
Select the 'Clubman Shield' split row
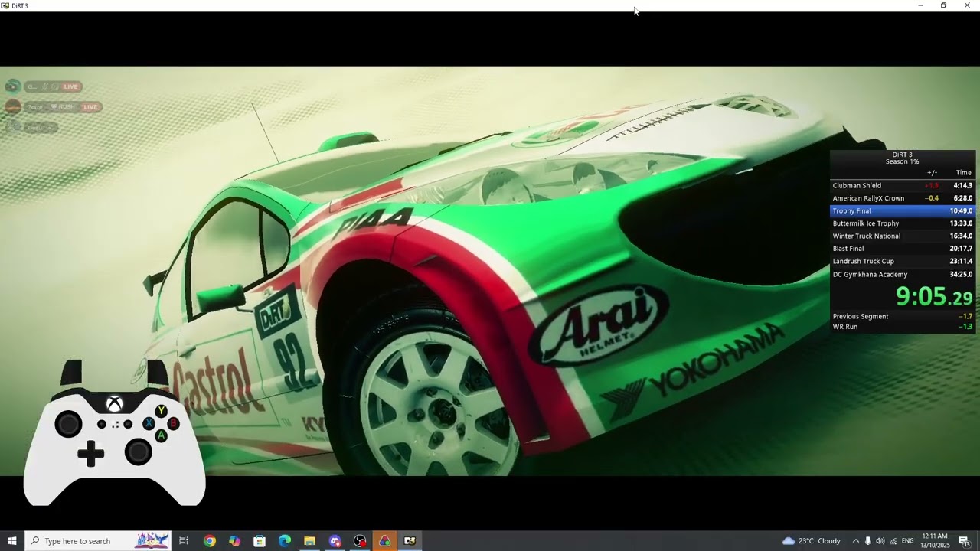coord(902,185)
